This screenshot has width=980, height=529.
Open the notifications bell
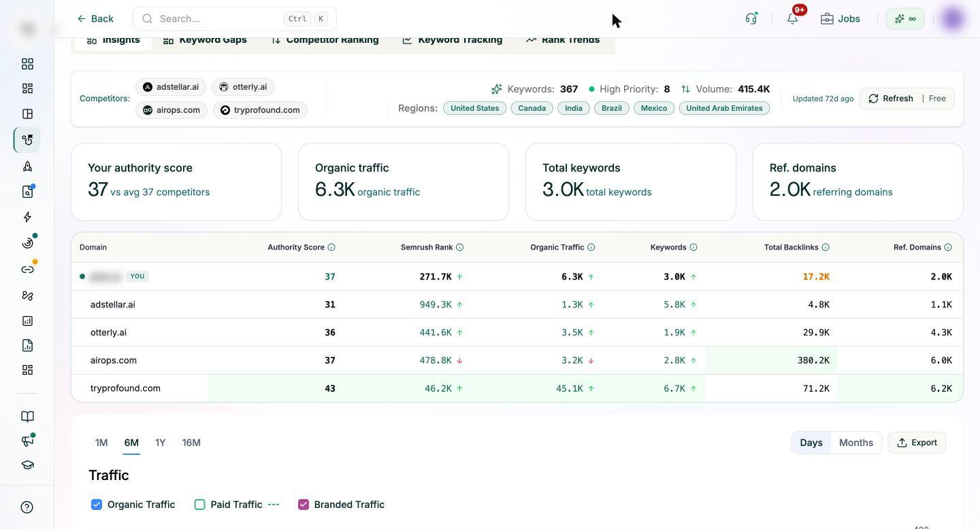tap(793, 18)
